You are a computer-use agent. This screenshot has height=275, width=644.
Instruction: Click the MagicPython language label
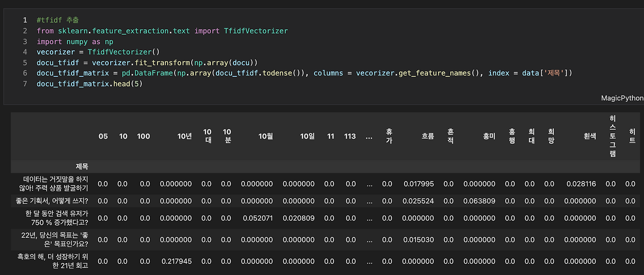[622, 98]
